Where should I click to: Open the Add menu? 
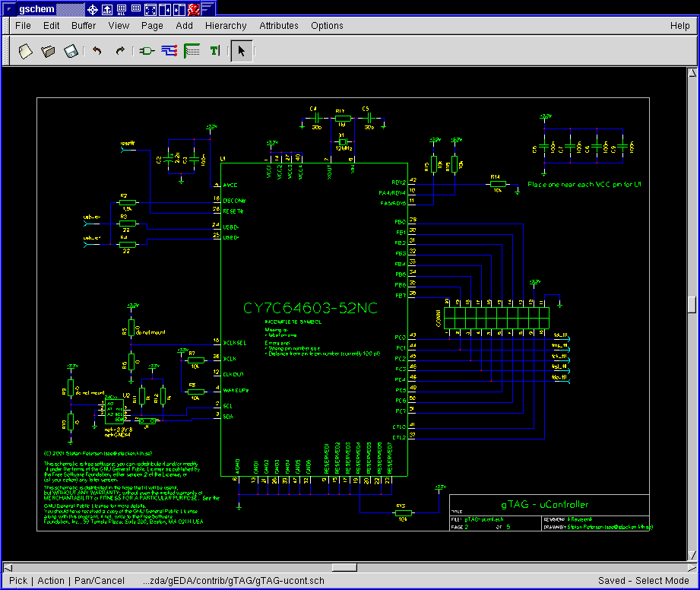[185, 26]
